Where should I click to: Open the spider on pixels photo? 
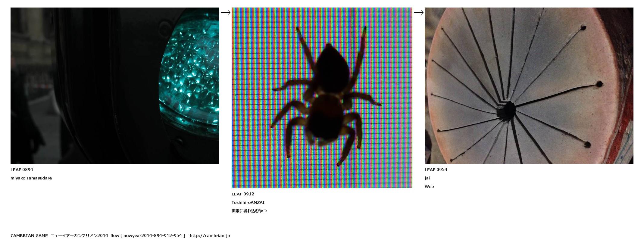tap(322, 98)
